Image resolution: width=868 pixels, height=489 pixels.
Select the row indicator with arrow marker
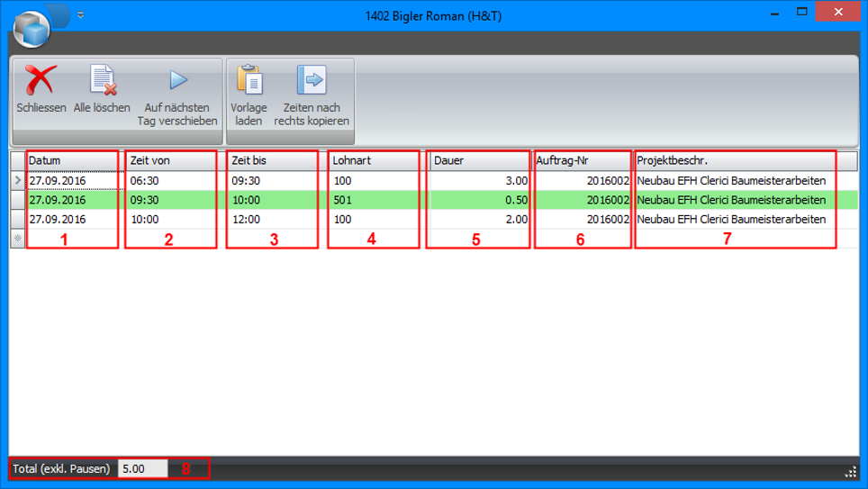point(18,180)
